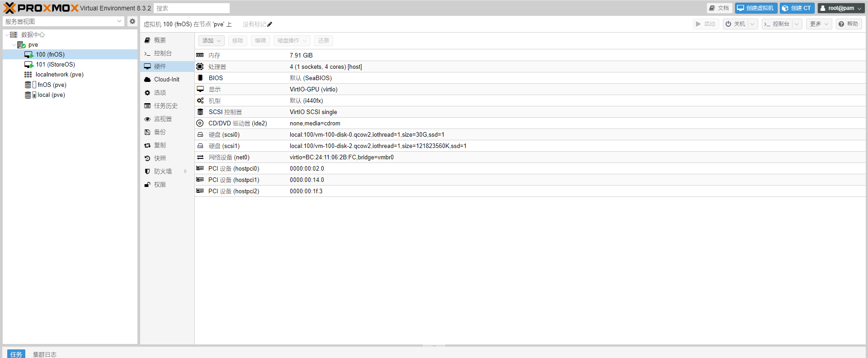Click the processor (处理器) chip icon
868x358 pixels.
[200, 67]
